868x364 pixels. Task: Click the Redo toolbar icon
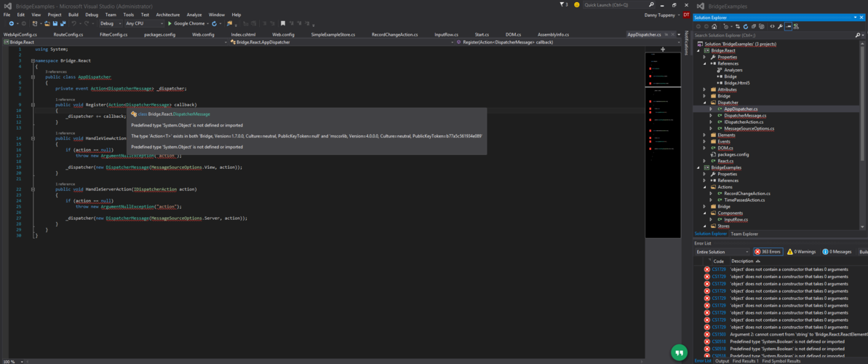tap(87, 23)
